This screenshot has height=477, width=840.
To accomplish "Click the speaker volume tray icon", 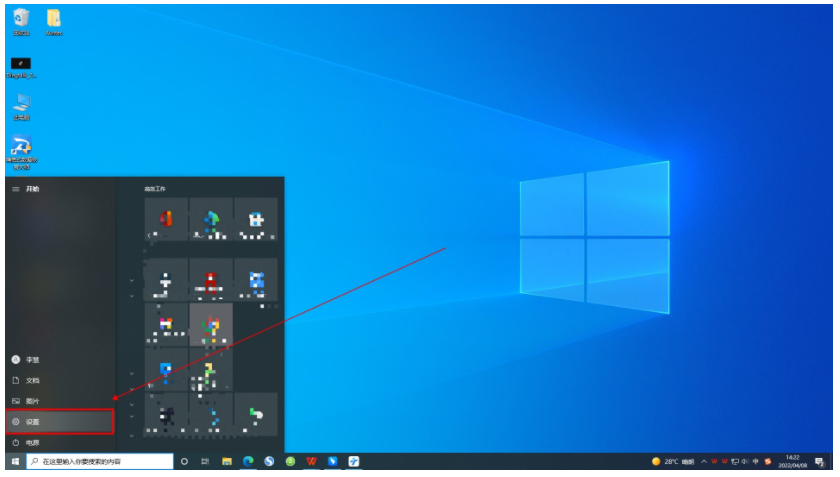I will pyautogui.click(x=746, y=462).
